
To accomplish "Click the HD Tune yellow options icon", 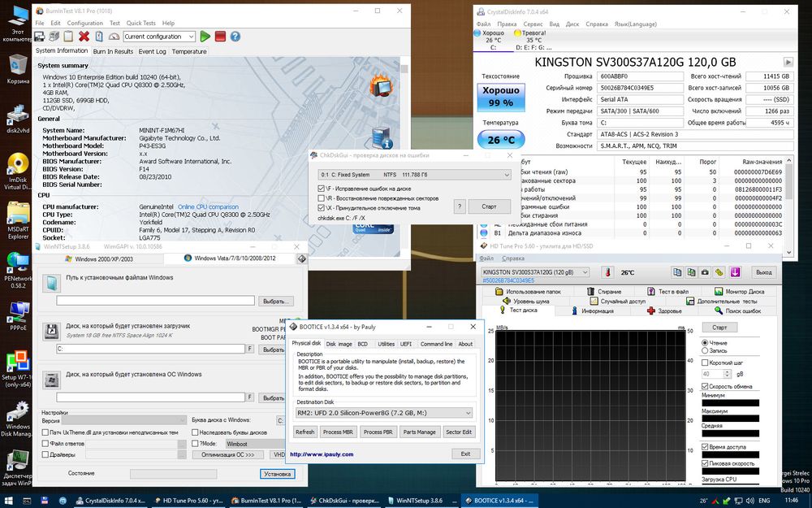I will pos(719,272).
